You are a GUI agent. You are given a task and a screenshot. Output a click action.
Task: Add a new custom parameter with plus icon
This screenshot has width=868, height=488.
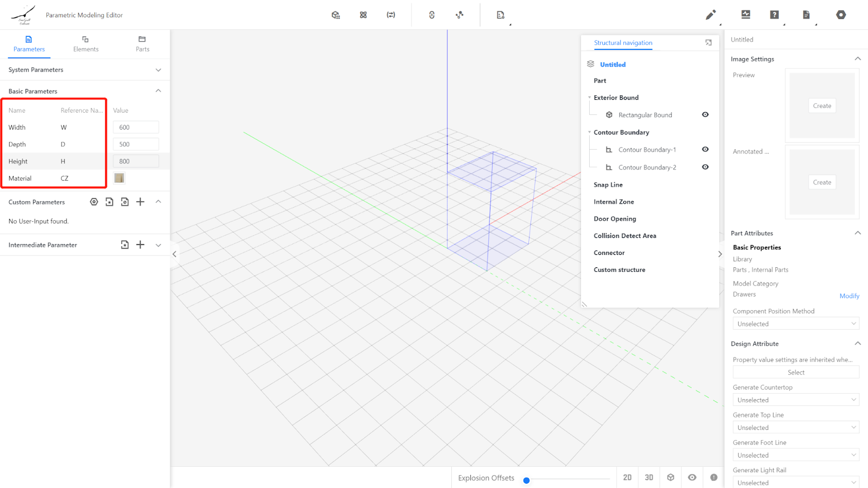[x=141, y=202]
